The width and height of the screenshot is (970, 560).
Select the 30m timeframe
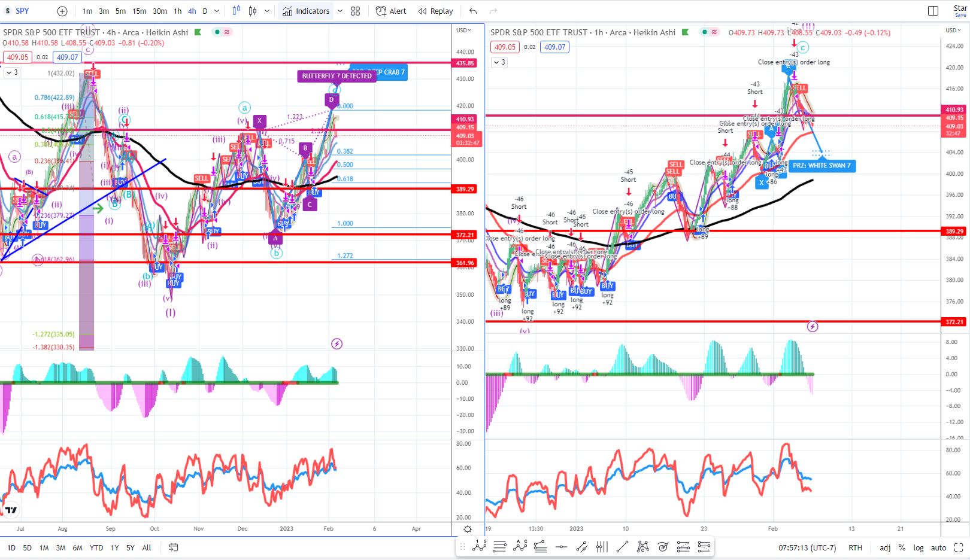(160, 11)
